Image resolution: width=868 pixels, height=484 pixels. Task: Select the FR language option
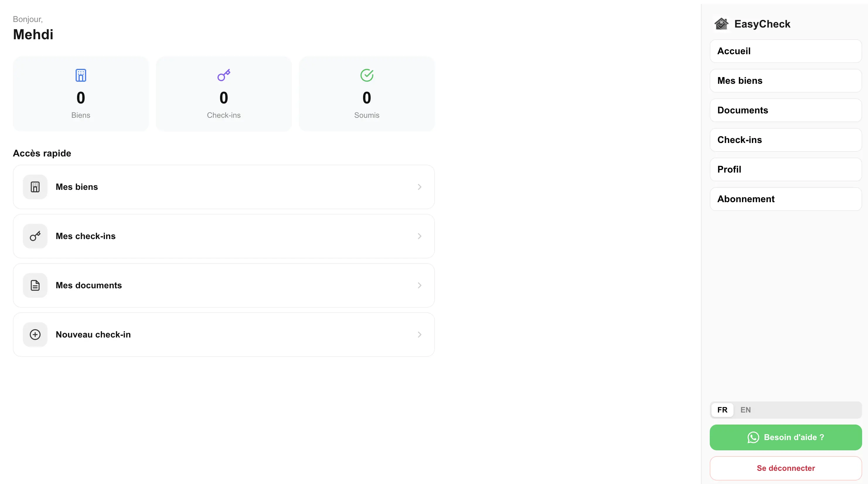[722, 410]
